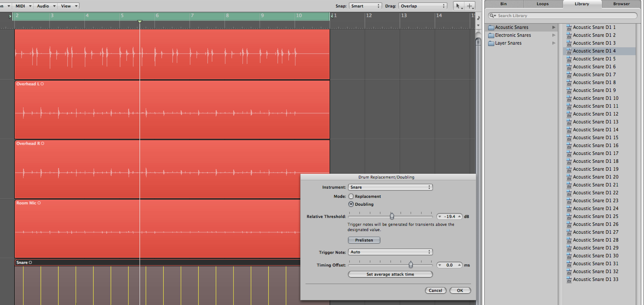The height and width of the screenshot is (305, 644).
Task: Select the secondary pencil/plus tool
Action: click(x=470, y=6)
